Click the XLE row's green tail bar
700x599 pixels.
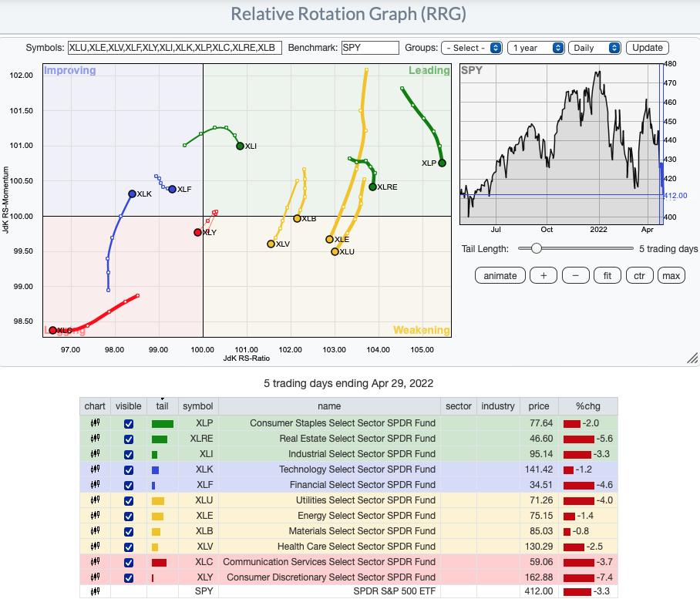point(157,516)
